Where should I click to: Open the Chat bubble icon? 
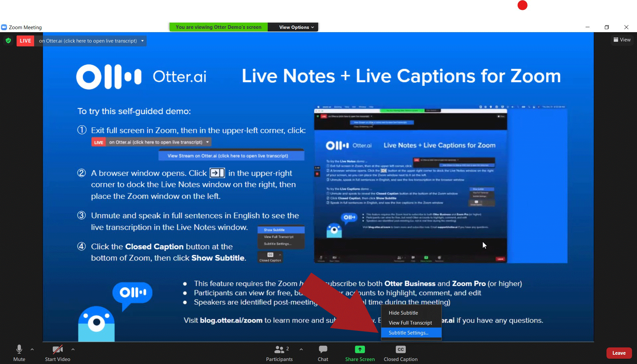tap(323, 349)
